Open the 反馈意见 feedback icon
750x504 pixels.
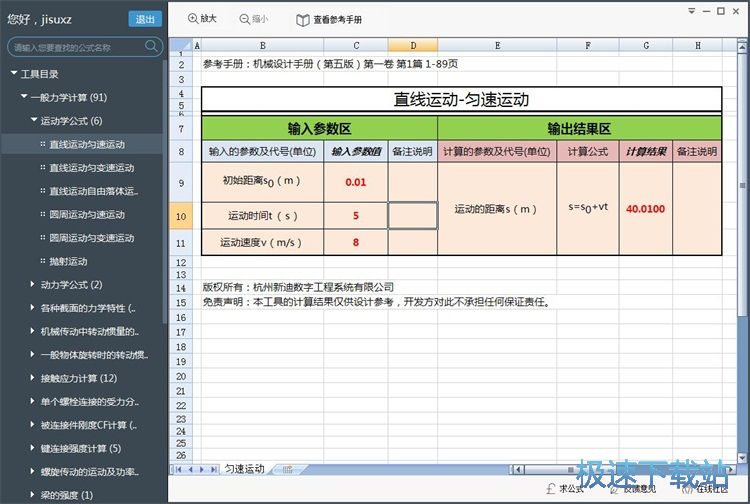coord(615,489)
